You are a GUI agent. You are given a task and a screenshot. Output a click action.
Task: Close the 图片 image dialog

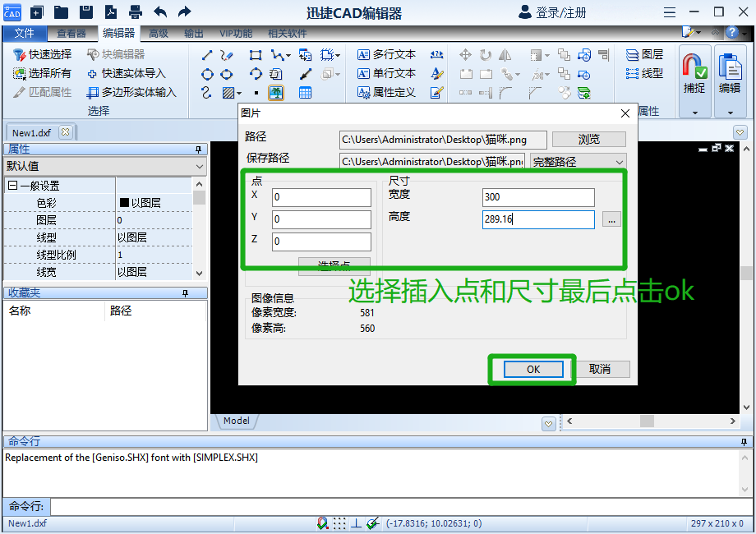[625, 113]
